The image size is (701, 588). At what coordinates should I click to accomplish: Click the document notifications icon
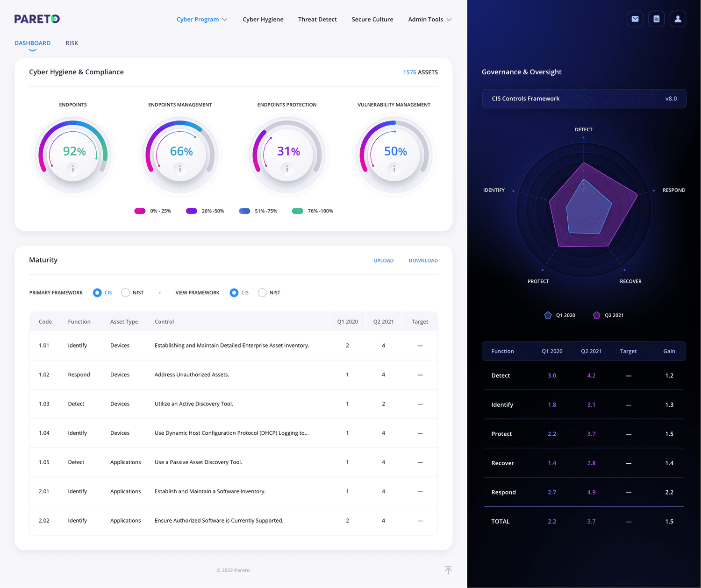click(x=656, y=19)
